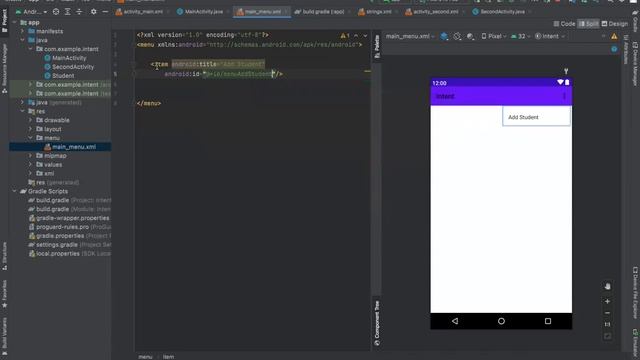Click the select opened file target icon
640x360 pixels.
pyautogui.click(x=56, y=12)
